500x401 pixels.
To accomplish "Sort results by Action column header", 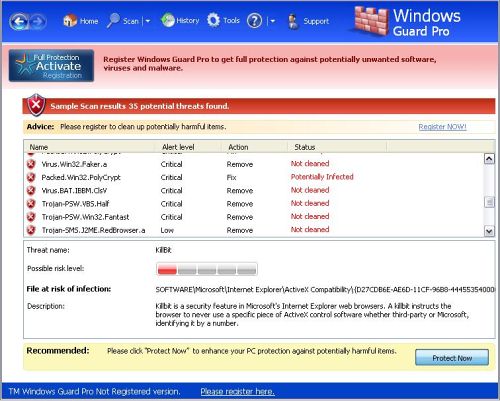I will [254, 147].
